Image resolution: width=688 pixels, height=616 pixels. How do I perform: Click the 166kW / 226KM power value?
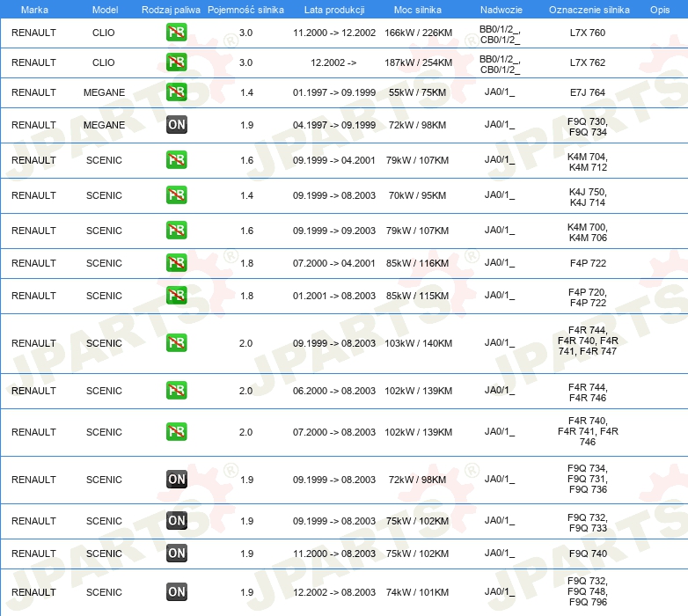click(418, 33)
